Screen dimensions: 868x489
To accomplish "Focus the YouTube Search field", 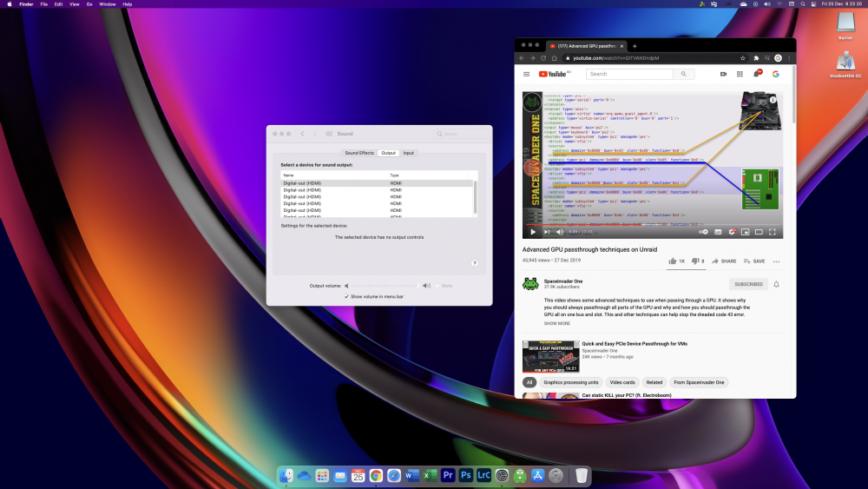I will (x=630, y=74).
